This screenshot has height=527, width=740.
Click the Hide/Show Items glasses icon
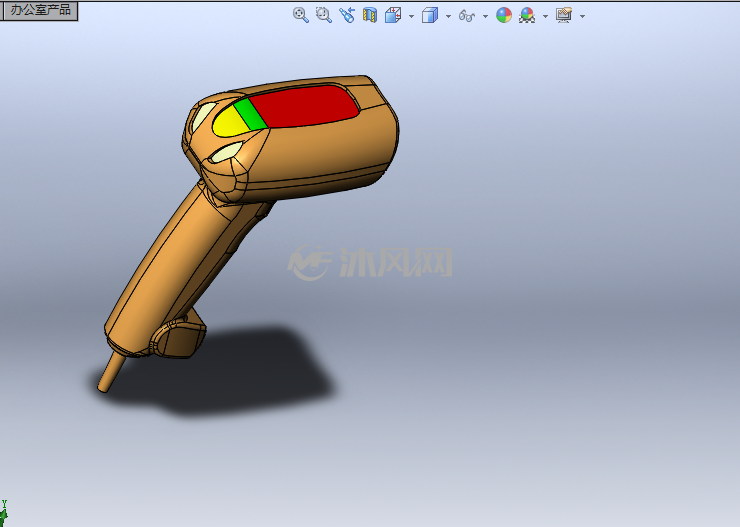pyautogui.click(x=467, y=16)
